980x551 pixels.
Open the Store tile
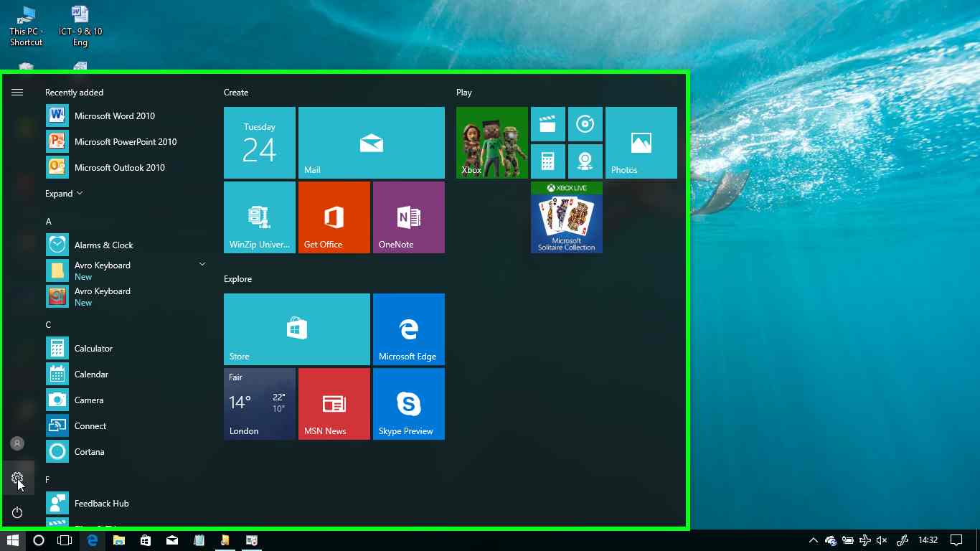pos(297,329)
